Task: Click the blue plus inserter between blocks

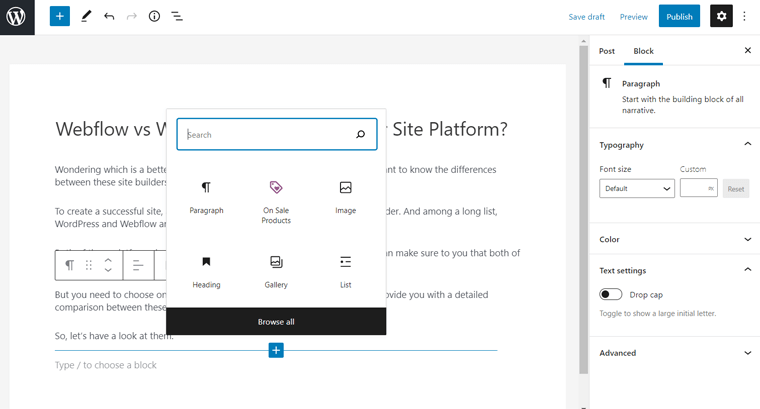Action: click(x=276, y=350)
